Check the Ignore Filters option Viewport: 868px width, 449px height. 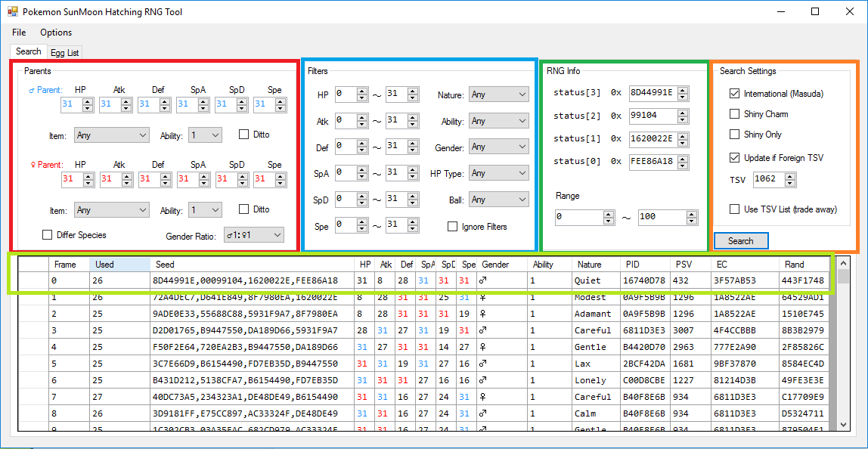(x=452, y=227)
